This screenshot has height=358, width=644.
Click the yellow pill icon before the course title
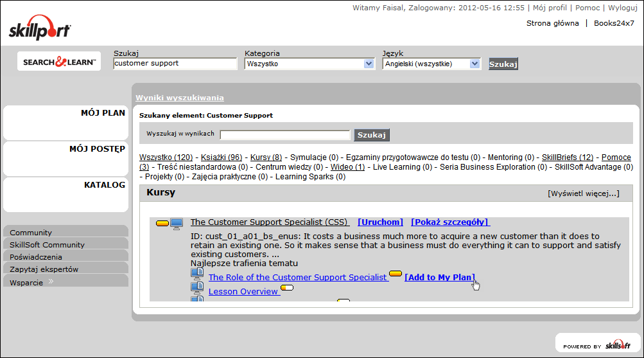point(162,223)
